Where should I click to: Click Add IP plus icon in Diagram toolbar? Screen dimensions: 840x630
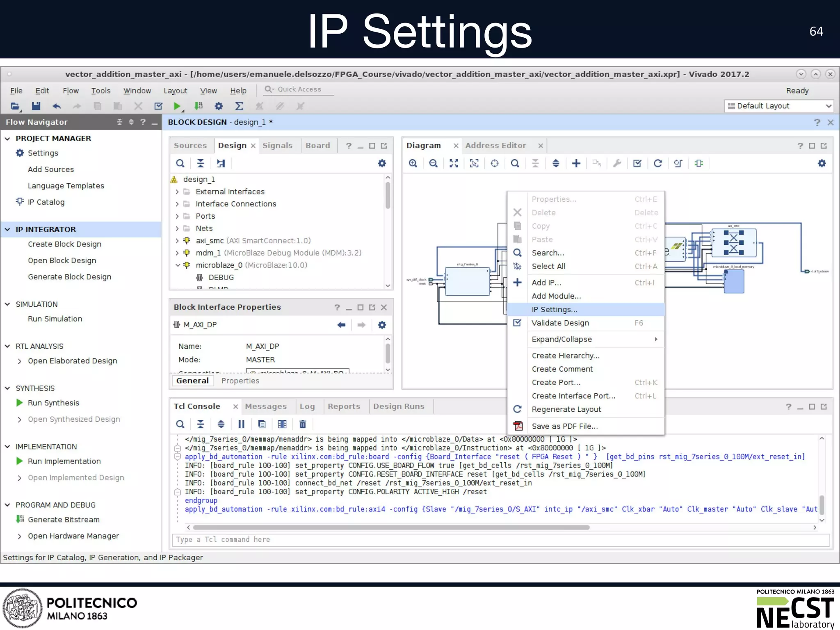[x=576, y=163]
